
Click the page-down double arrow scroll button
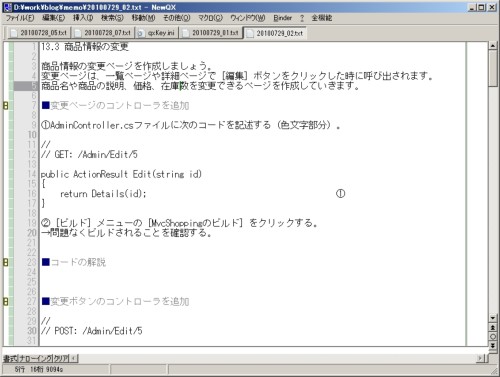pyautogui.click(x=493, y=345)
